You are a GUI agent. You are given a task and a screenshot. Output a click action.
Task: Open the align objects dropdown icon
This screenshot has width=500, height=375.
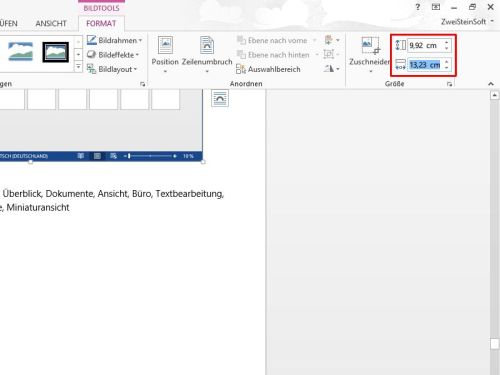332,40
